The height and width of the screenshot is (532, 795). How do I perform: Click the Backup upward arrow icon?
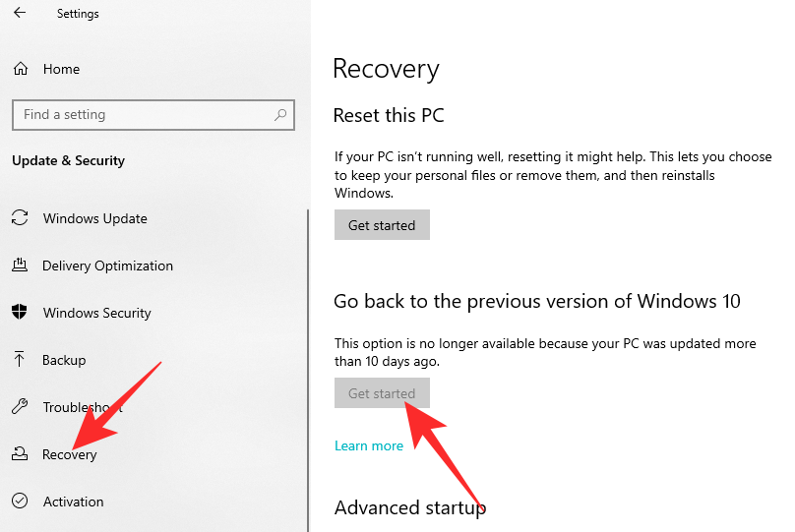click(x=20, y=360)
